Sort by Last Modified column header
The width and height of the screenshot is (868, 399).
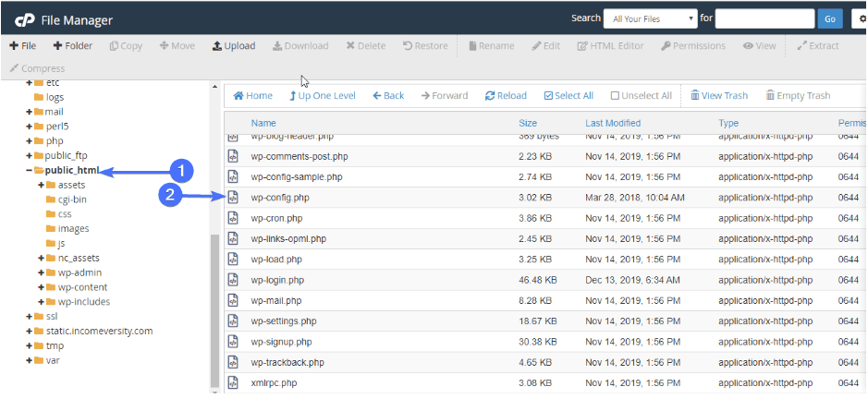[x=613, y=124]
